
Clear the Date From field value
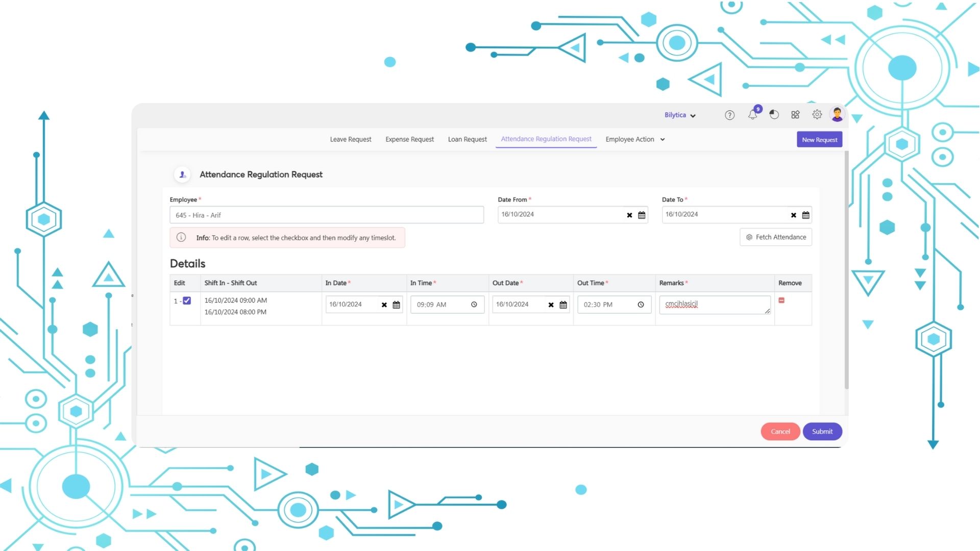click(629, 215)
